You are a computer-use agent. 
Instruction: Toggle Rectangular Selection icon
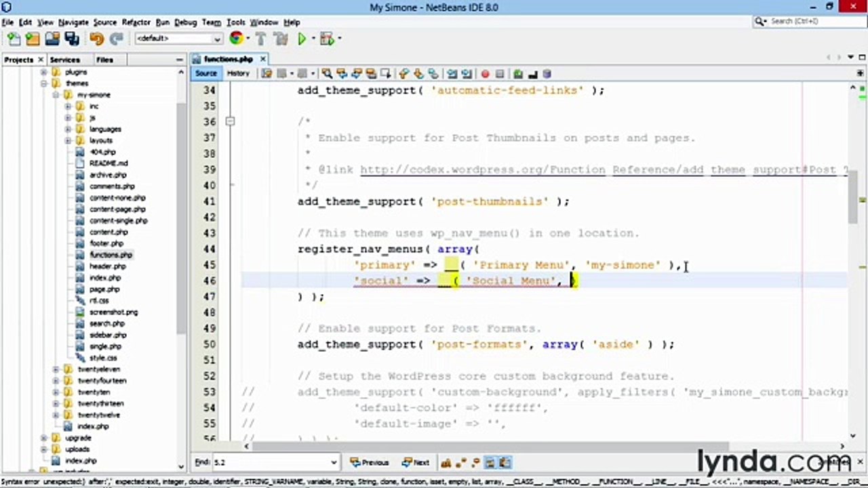tap(386, 73)
